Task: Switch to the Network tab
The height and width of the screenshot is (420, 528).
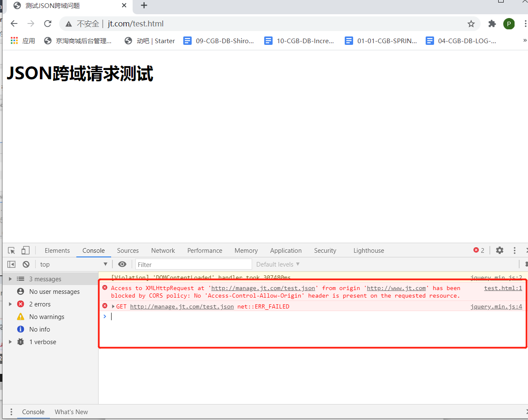Action: pyautogui.click(x=163, y=250)
